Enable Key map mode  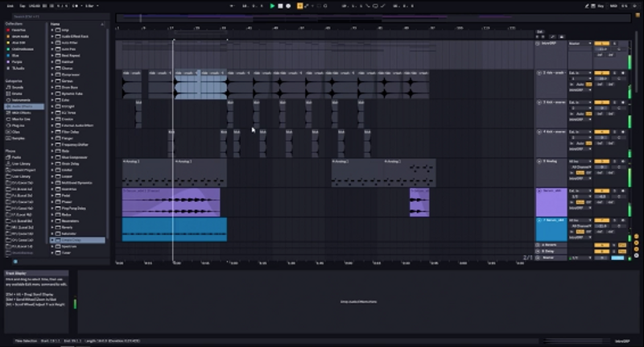(x=601, y=6)
